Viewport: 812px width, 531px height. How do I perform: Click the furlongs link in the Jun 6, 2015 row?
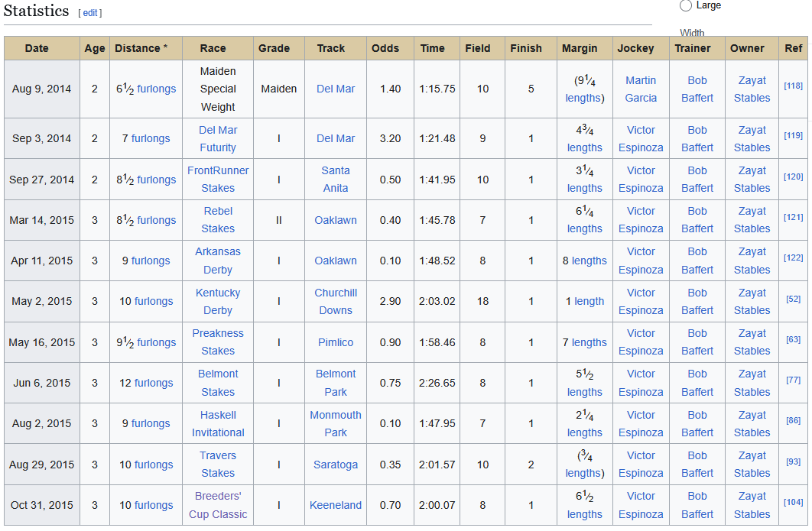153,383
